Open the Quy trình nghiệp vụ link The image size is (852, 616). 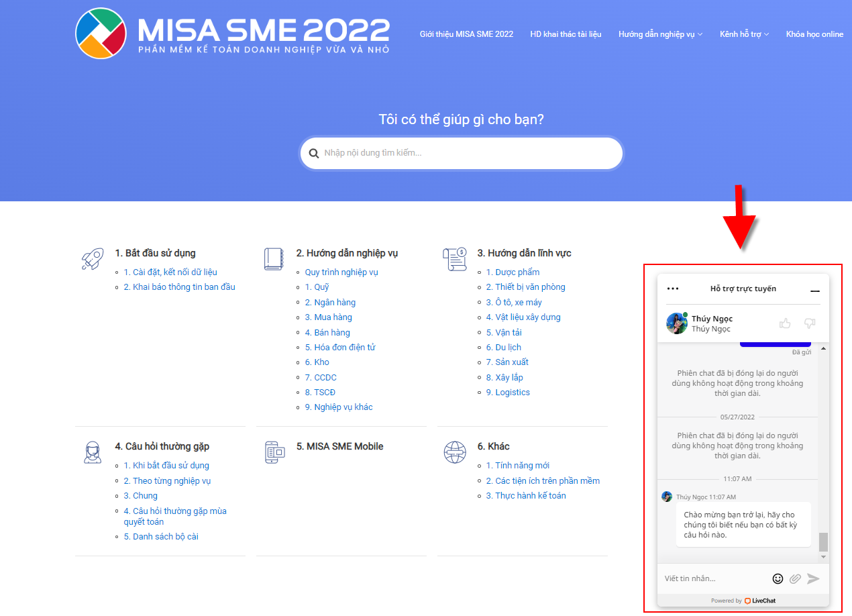coord(341,272)
